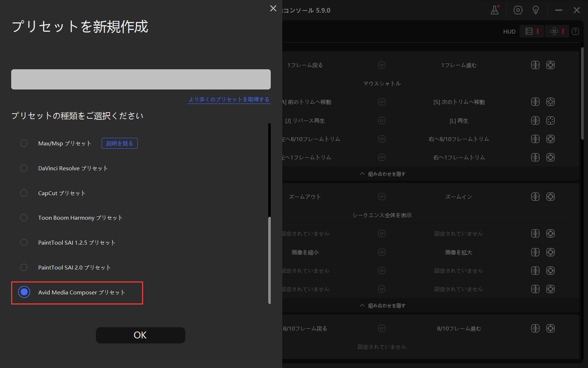Click the [S] 次のトリムへ移動 assignment
Image resolution: width=588 pixels, height=368 pixels.
[459, 102]
